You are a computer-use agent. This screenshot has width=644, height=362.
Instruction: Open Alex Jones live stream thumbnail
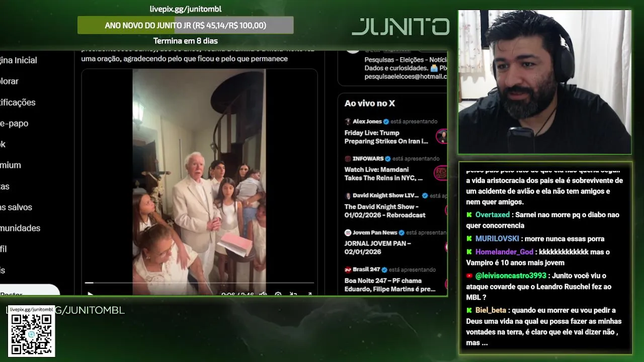442,137
